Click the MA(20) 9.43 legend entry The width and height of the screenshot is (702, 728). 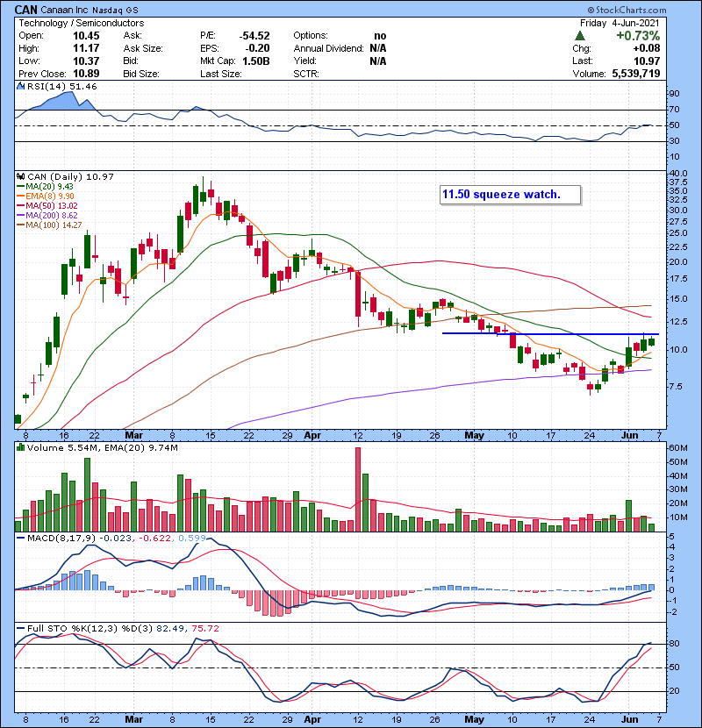(45, 186)
